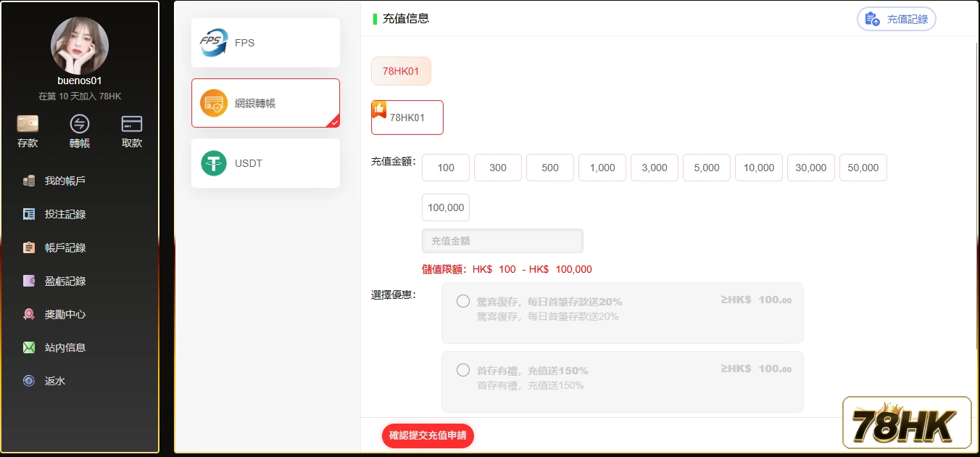The width and height of the screenshot is (980, 457).
Task: Select FPS payment method
Action: tap(265, 43)
